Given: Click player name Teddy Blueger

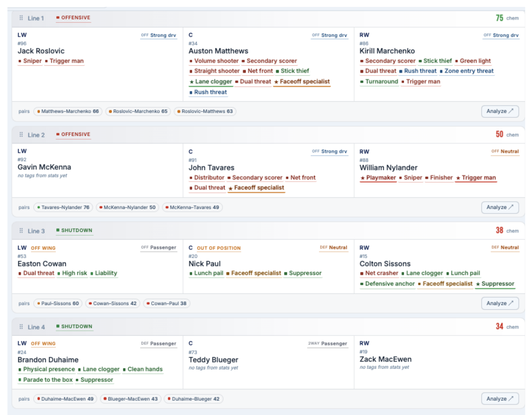Looking at the screenshot, I should 213,360.
